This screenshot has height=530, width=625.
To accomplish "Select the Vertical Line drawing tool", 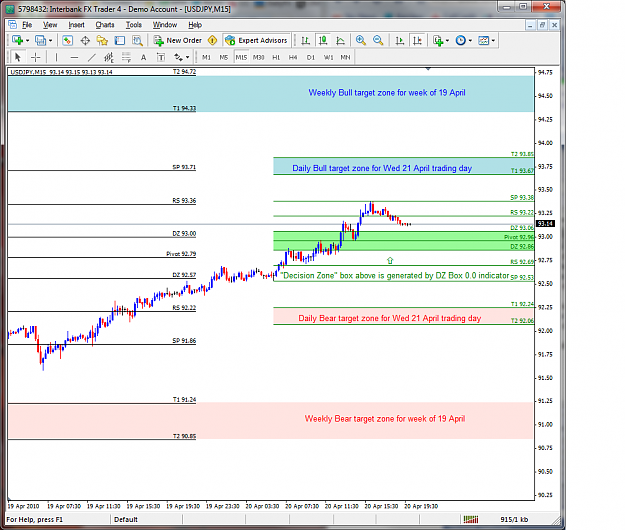I will click(x=56, y=57).
